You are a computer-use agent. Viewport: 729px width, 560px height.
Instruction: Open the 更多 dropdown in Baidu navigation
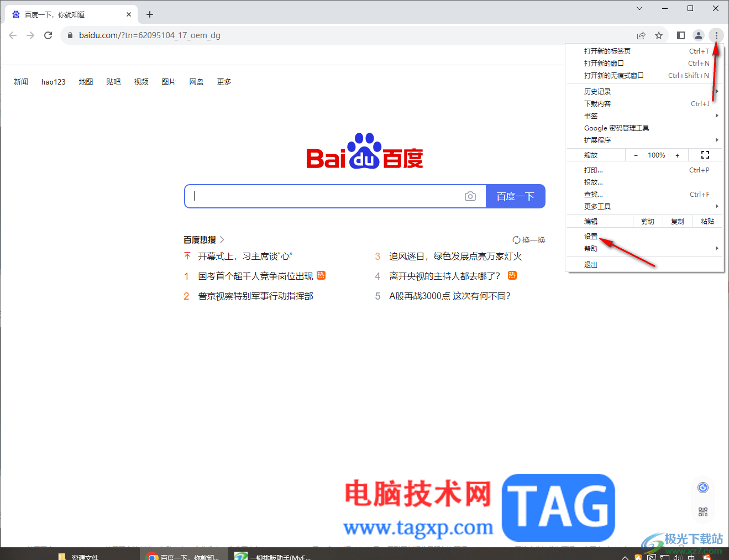coord(223,81)
